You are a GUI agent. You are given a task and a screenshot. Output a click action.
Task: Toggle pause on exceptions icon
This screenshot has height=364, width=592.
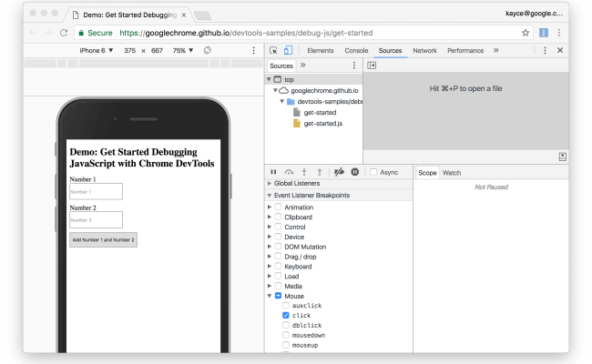355,172
